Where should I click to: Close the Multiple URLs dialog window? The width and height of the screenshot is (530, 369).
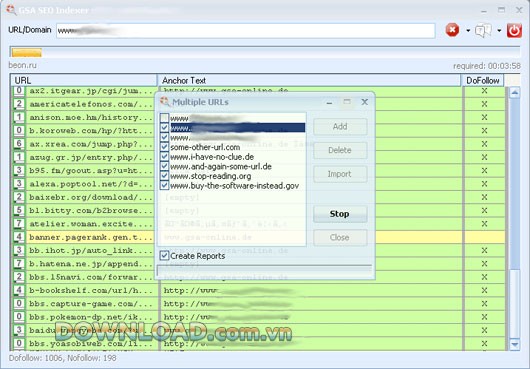364,102
